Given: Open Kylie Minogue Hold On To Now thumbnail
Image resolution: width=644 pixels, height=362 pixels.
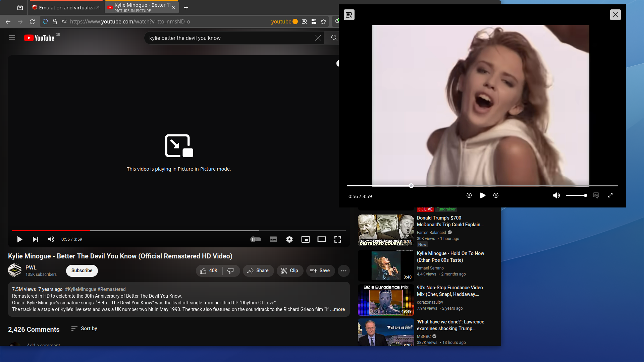Looking at the screenshot, I should coord(386,266).
